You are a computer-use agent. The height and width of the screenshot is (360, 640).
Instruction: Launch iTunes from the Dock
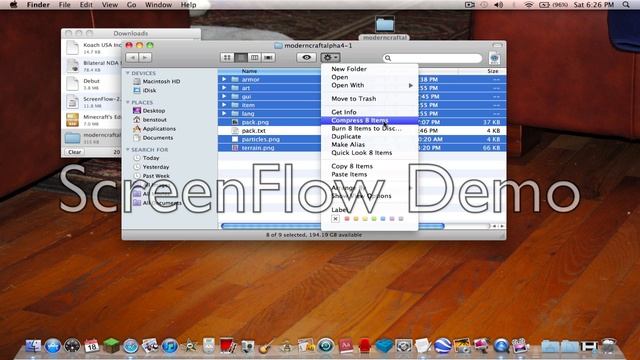pos(169,346)
